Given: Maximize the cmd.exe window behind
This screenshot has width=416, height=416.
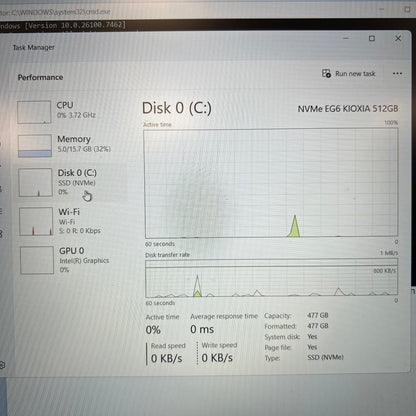Looking at the screenshot, I should coord(407,10).
